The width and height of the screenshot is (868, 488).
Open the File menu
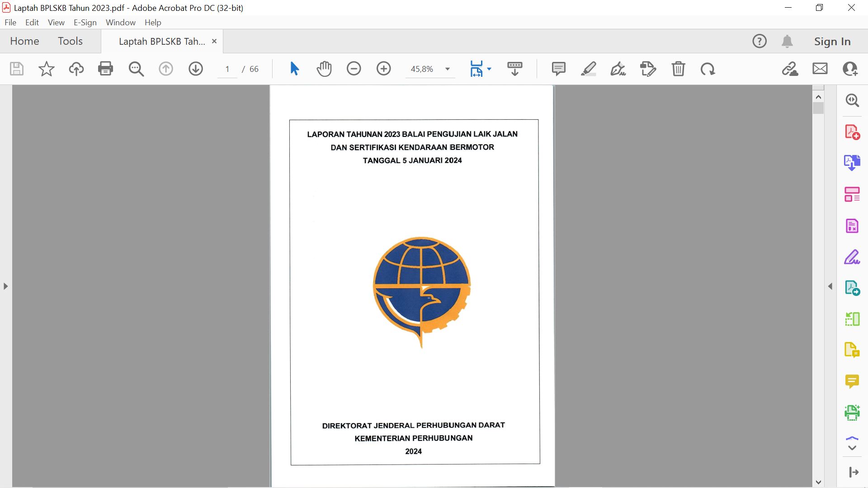[x=10, y=22]
